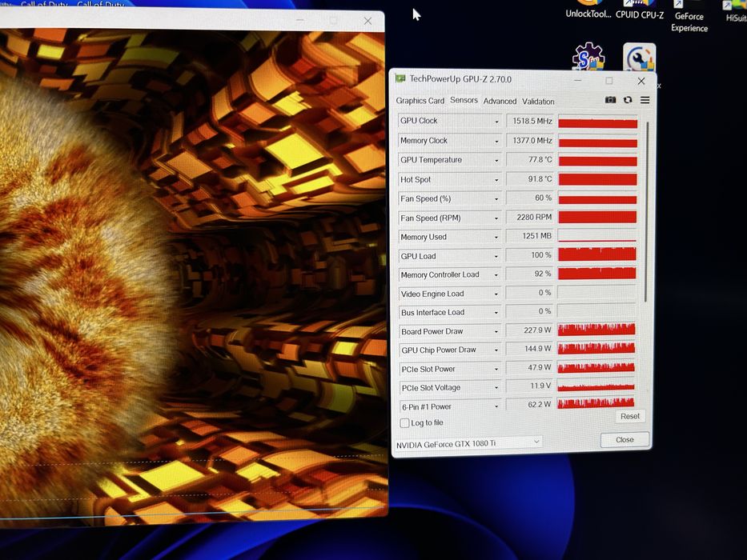Open the GeForce Experience desktop shortcut

pos(689,17)
